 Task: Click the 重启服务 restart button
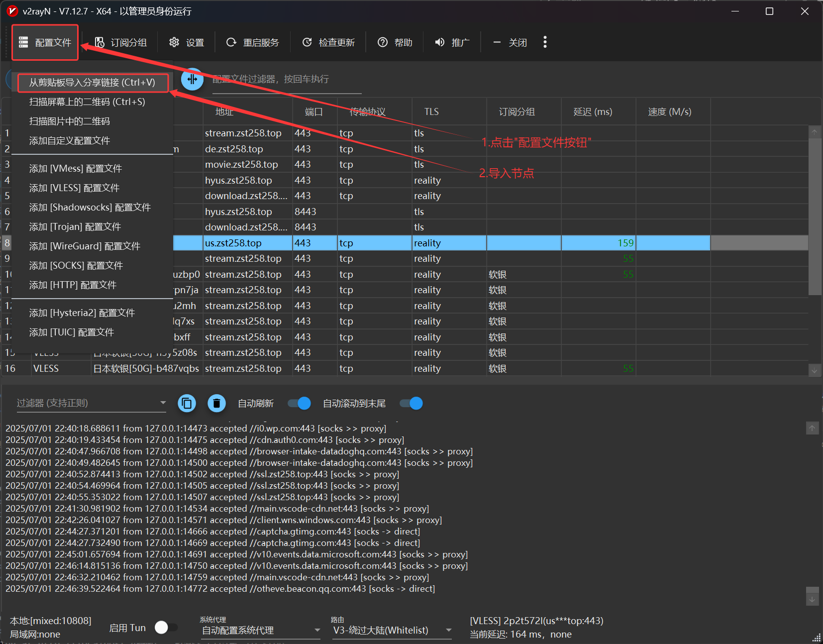click(253, 42)
